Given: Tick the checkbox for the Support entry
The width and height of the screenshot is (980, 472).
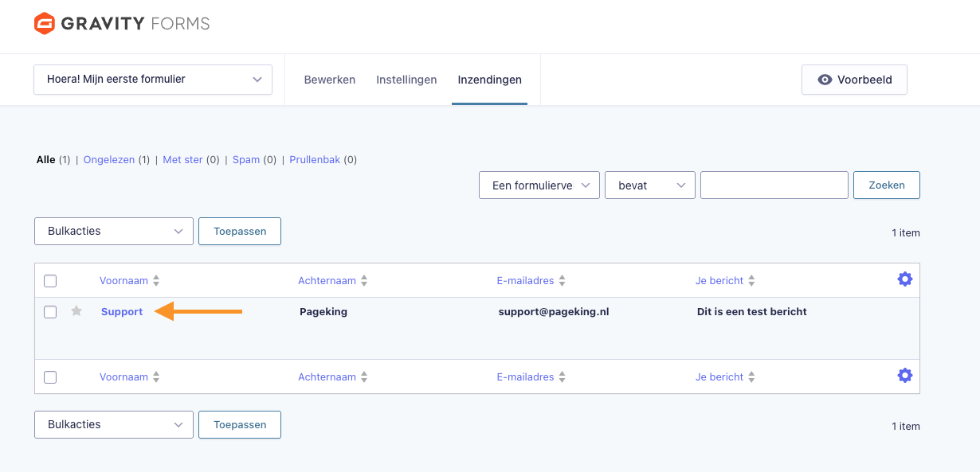Looking at the screenshot, I should (50, 312).
